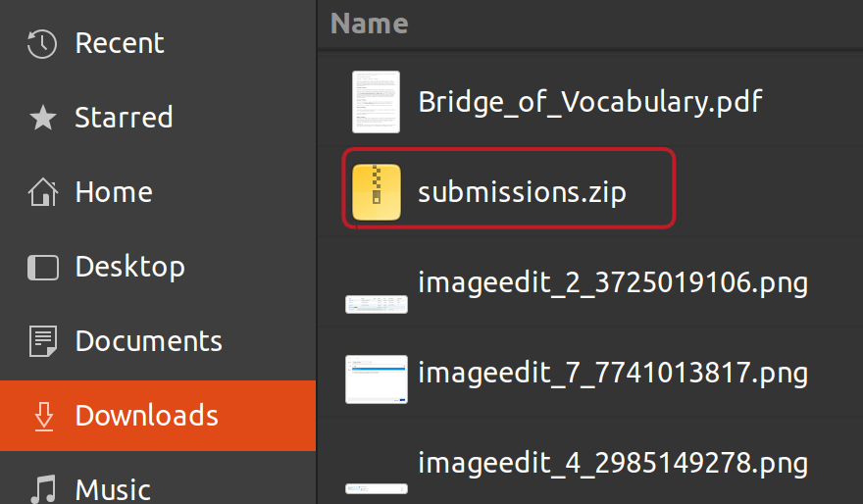This screenshot has height=504, width=863.
Task: Navigate to the Home folder label
Action: (x=114, y=192)
